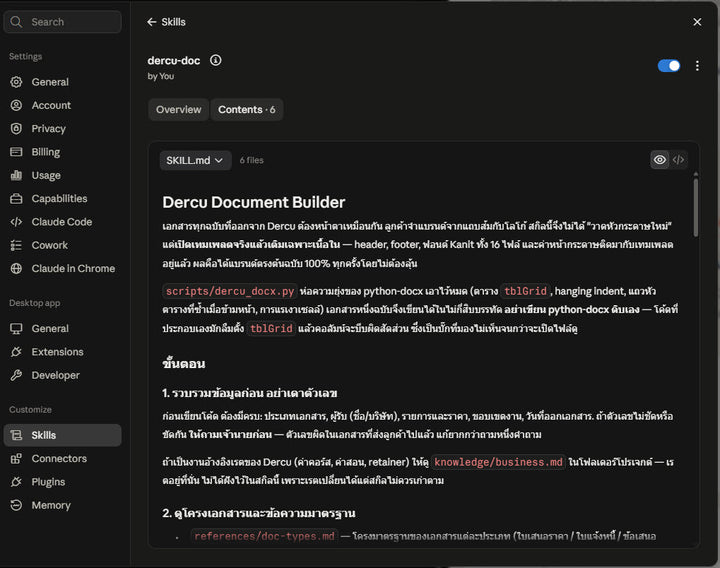
Task: Click the "6 files" label
Action: click(252, 160)
